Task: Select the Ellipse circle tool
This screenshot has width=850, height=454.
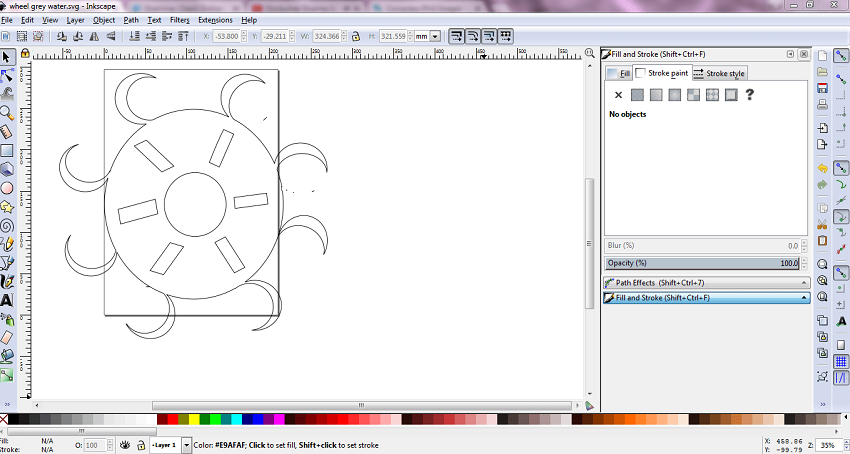Action: [x=7, y=188]
